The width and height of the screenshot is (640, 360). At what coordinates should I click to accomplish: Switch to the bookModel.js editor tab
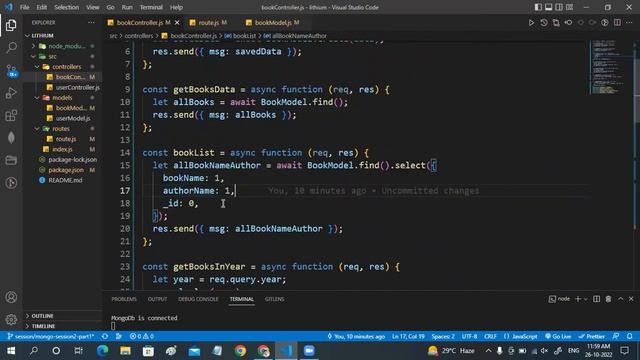(273, 22)
